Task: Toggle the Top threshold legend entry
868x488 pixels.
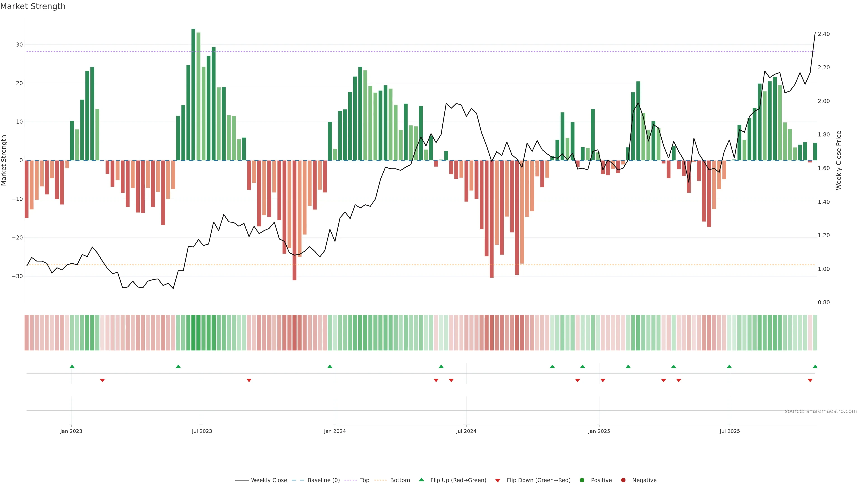Action: [364, 480]
